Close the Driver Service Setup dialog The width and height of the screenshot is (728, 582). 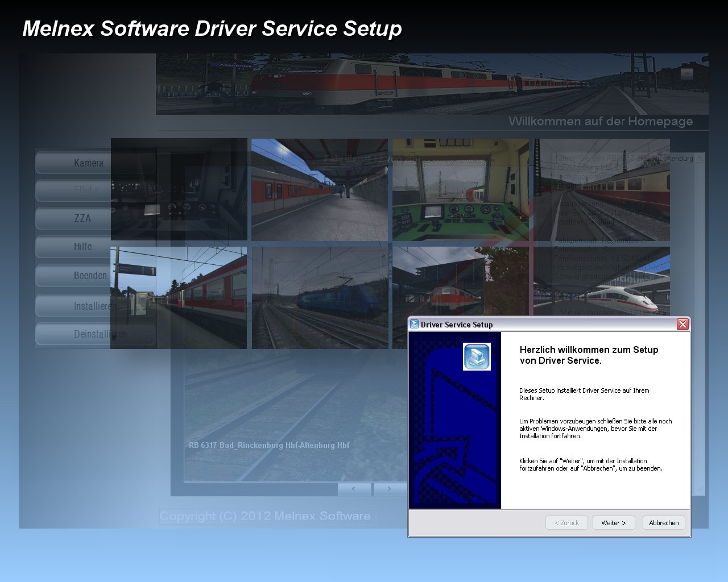point(682,325)
